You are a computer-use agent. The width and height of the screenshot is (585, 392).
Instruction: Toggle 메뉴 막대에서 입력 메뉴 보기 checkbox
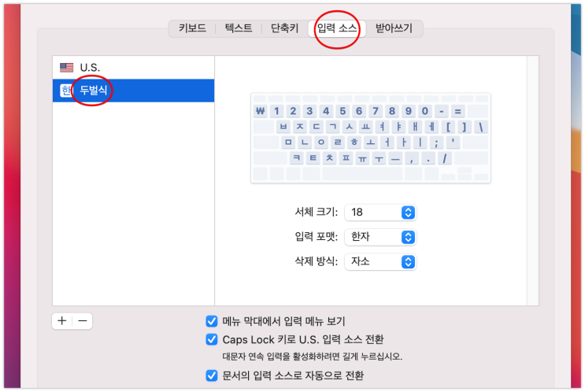pos(212,321)
